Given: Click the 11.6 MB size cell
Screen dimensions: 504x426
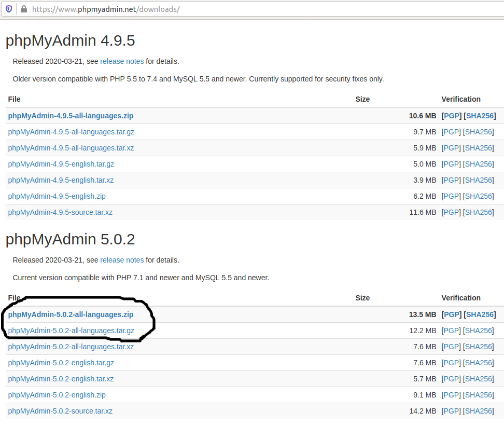Looking at the screenshot, I should [423, 212].
